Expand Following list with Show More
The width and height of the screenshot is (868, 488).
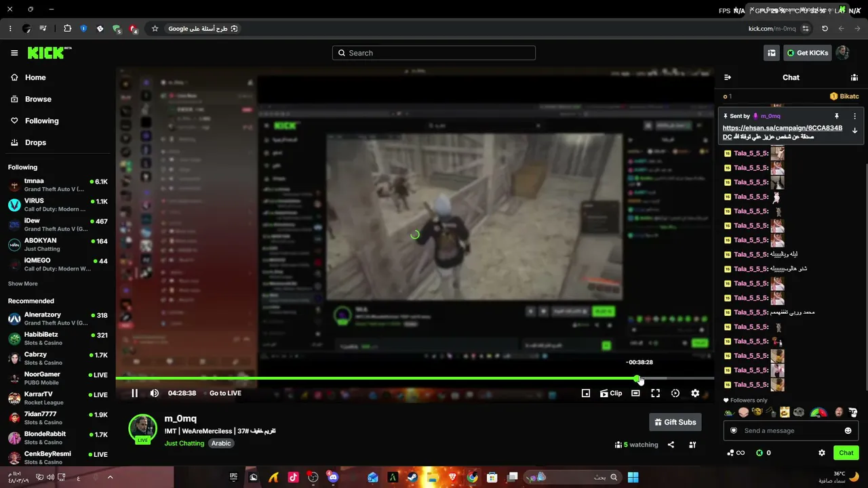pyautogui.click(x=23, y=284)
